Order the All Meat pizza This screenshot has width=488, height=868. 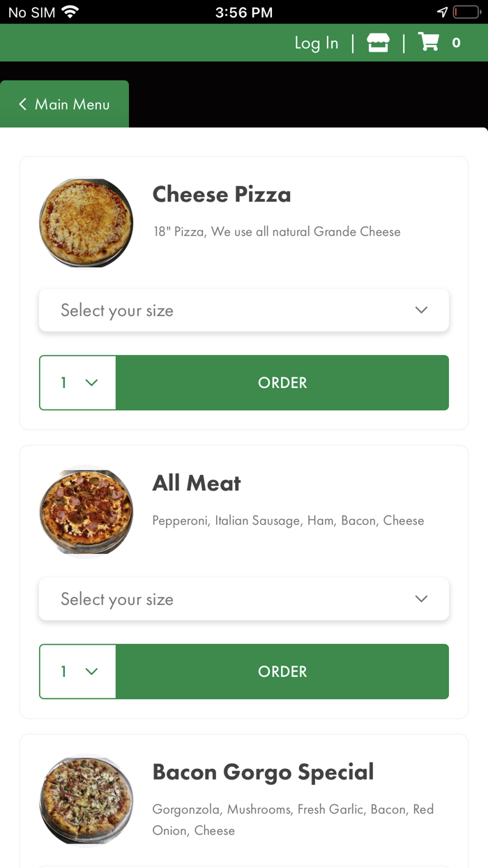[282, 671]
